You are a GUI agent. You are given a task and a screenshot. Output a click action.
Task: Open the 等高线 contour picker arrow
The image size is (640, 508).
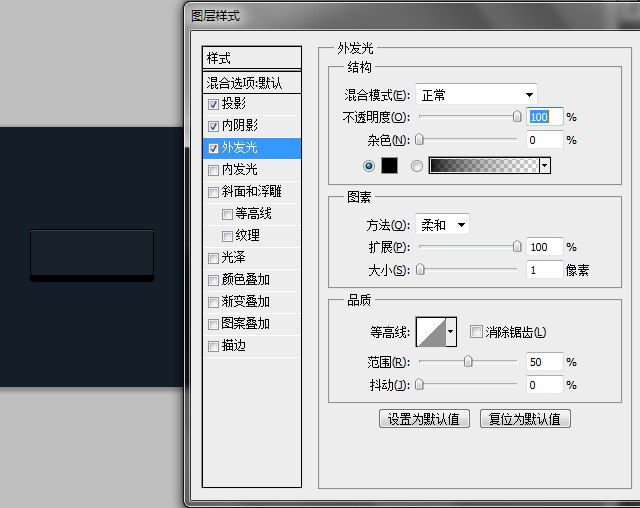451,332
